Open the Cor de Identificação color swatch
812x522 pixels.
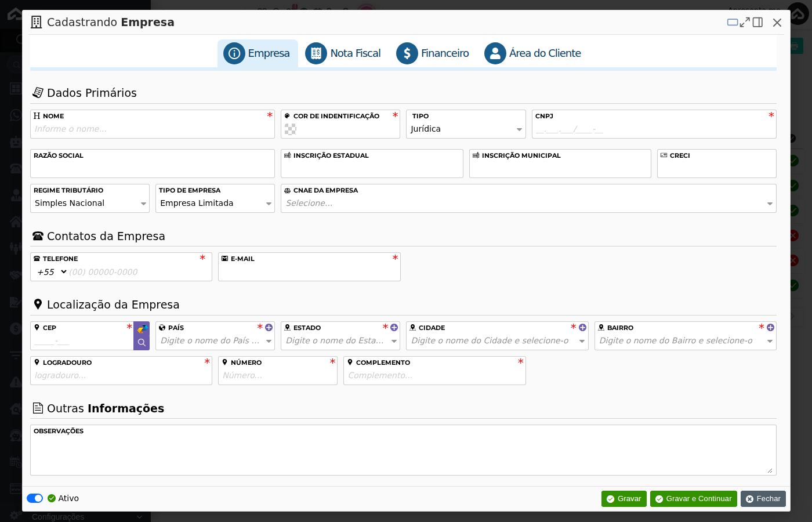[x=291, y=129]
